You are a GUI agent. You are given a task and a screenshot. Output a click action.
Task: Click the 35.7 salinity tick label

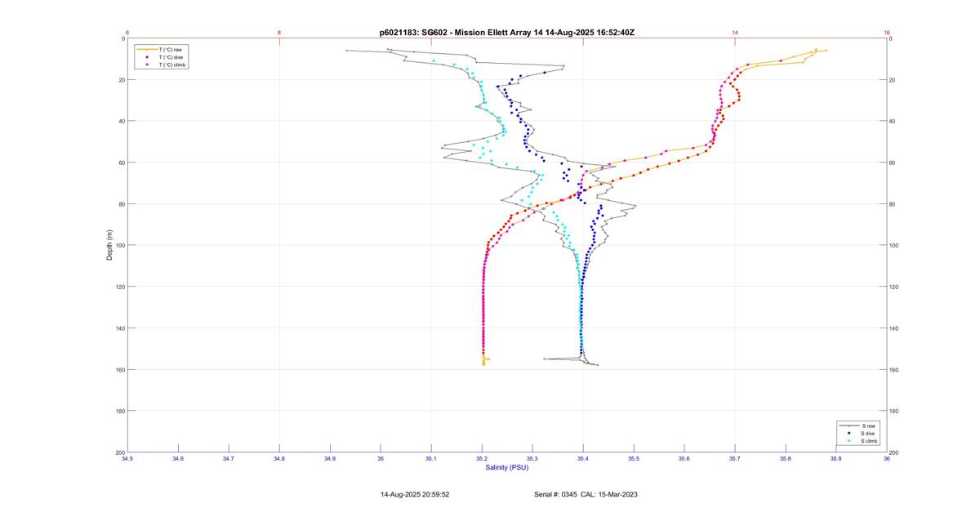click(735, 459)
